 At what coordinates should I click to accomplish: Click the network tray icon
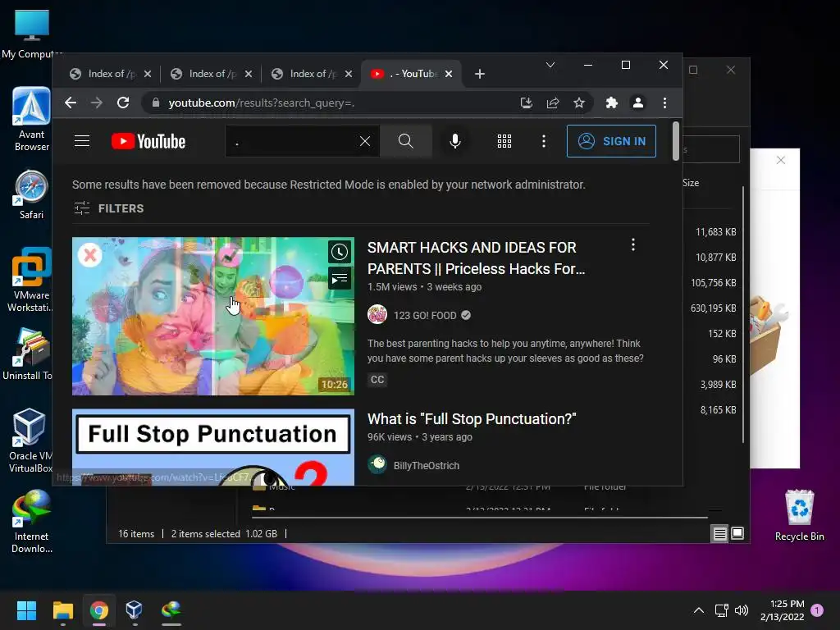coord(721,610)
